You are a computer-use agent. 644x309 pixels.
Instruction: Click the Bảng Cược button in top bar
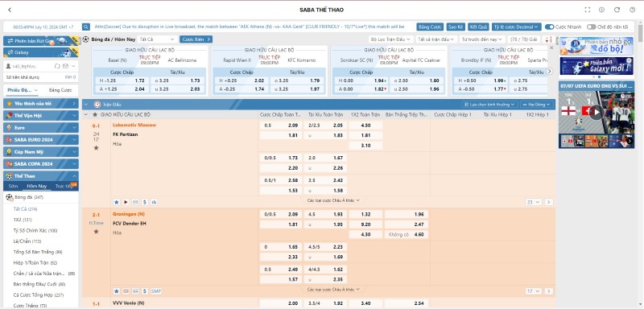[430, 27]
